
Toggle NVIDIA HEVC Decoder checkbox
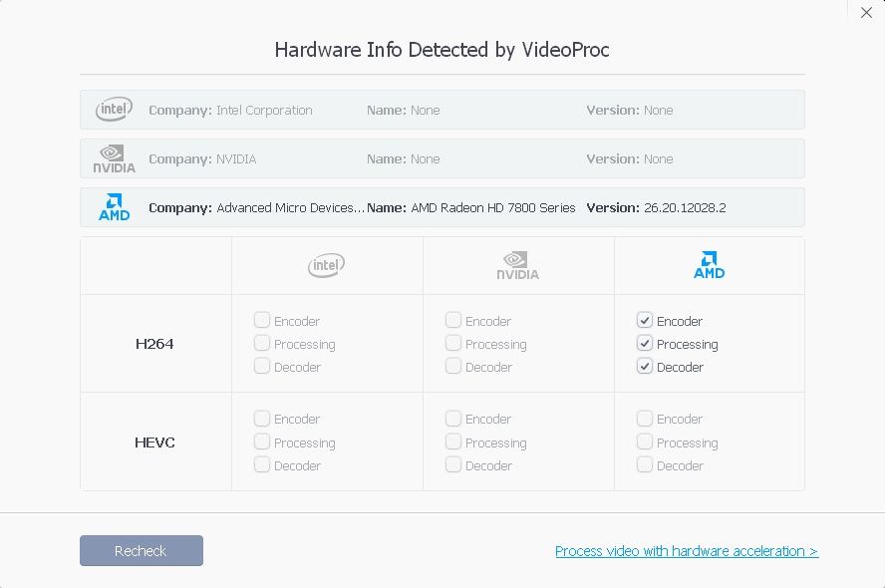[x=453, y=465]
